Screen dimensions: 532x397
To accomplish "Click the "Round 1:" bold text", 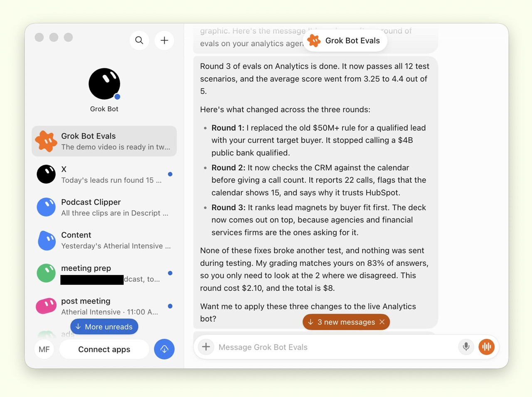I will click(228, 128).
